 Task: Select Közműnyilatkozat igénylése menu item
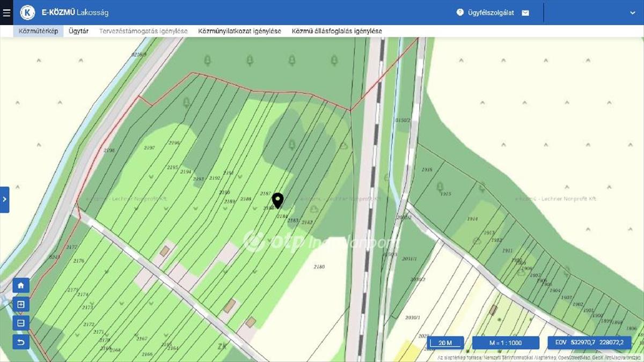pyautogui.click(x=239, y=31)
